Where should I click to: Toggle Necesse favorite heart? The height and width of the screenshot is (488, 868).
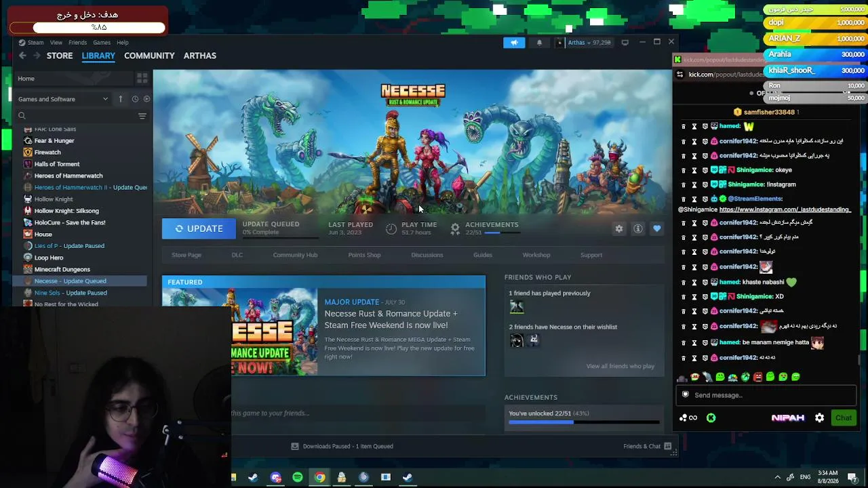(656, 229)
